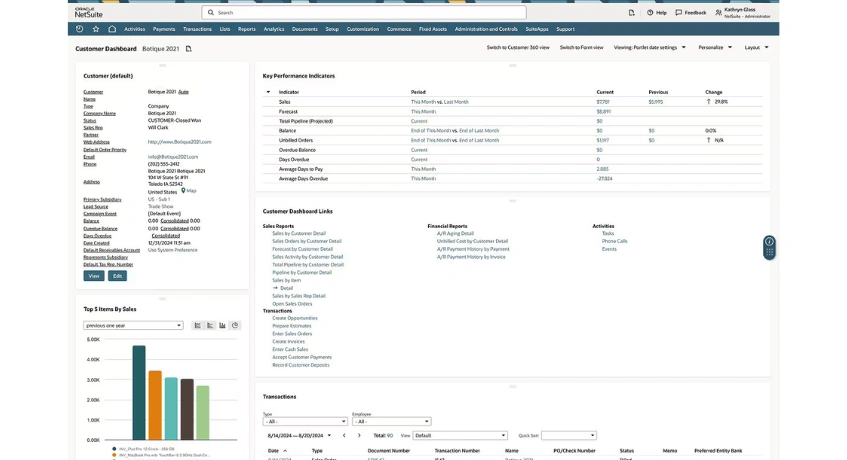Viewport: 847px width, 460px height.
Task: Open the Recent Records clock icon
Action: pyautogui.click(x=79, y=29)
